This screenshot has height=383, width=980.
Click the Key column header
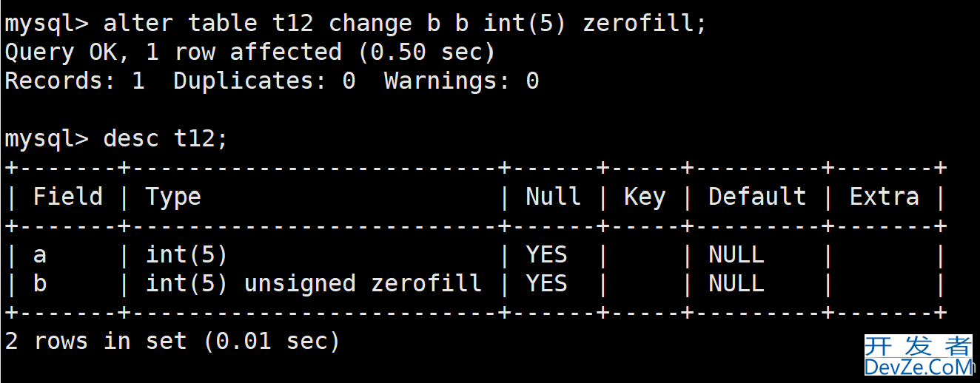[x=644, y=197]
